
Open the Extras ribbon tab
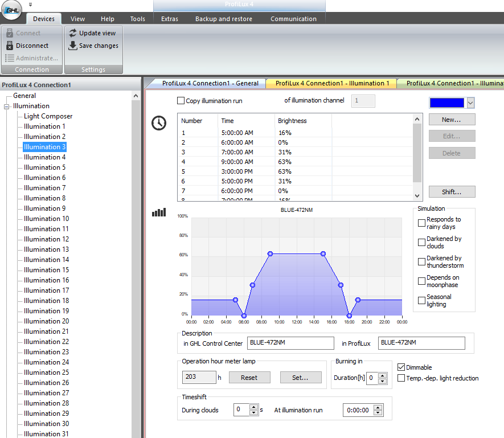click(x=170, y=19)
